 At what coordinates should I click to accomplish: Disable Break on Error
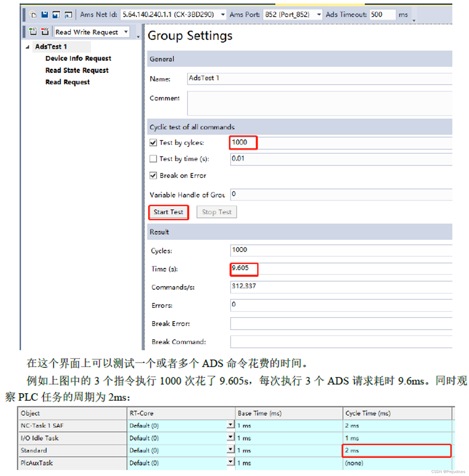coord(153,175)
